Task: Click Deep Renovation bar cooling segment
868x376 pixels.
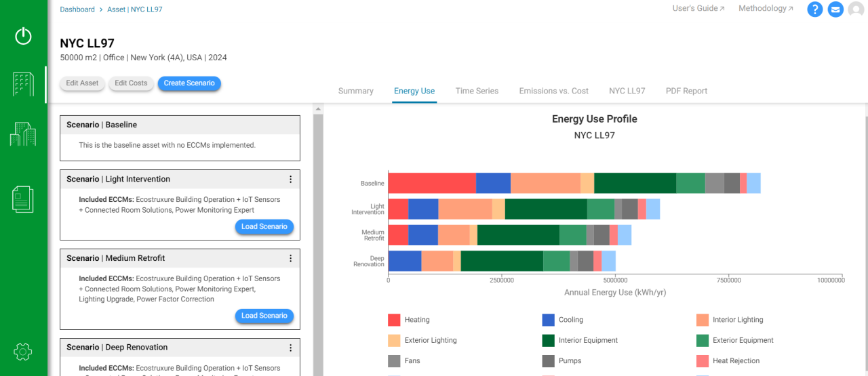Action: [405, 261]
